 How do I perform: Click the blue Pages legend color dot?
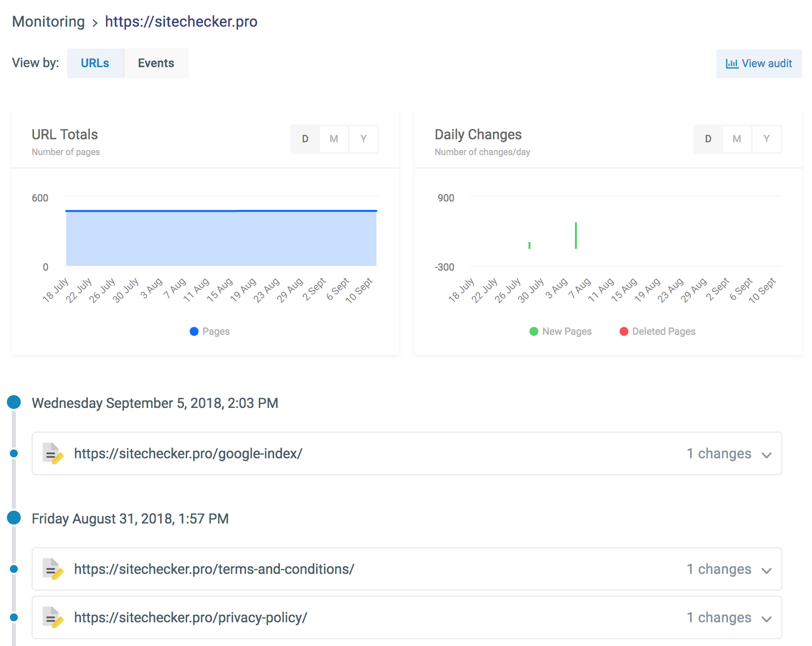tap(194, 331)
